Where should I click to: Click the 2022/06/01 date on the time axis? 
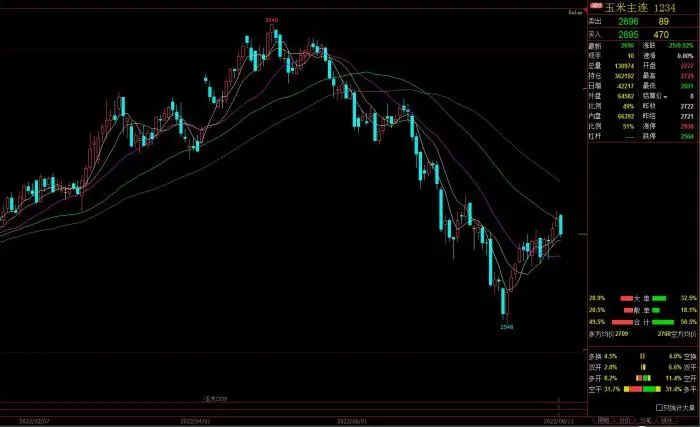355,423
